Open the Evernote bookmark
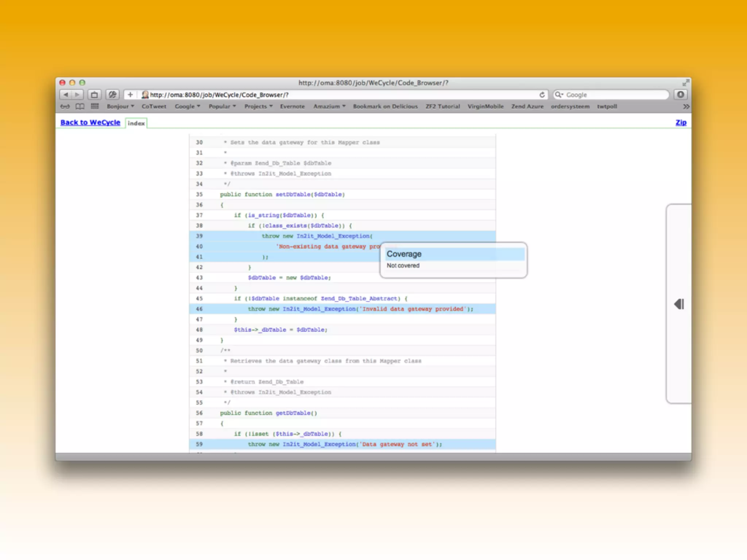Viewport: 747px width, 560px height. pyautogui.click(x=292, y=106)
